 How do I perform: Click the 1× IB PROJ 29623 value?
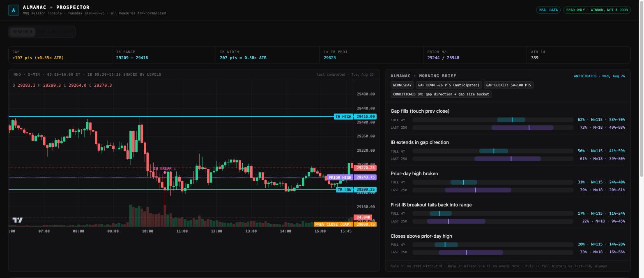point(329,58)
